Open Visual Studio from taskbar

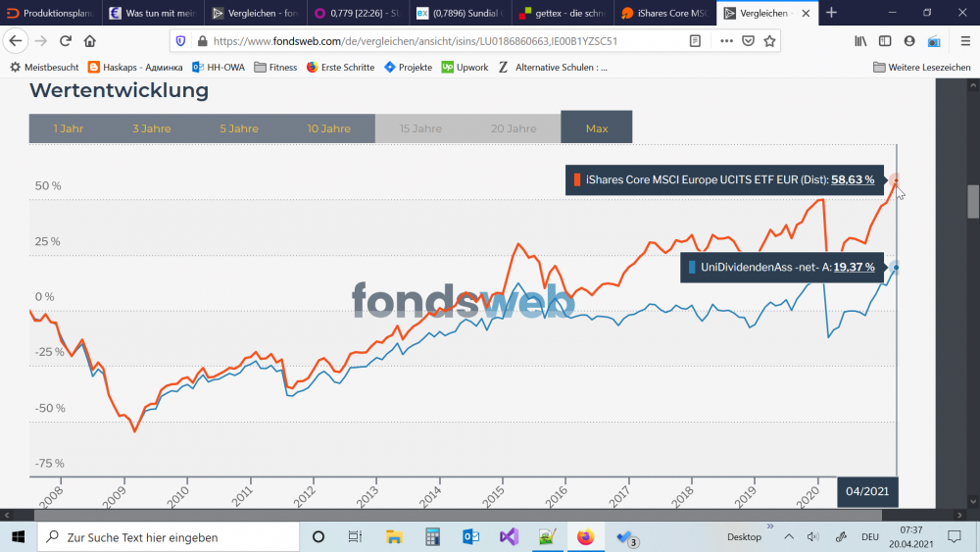(509, 537)
